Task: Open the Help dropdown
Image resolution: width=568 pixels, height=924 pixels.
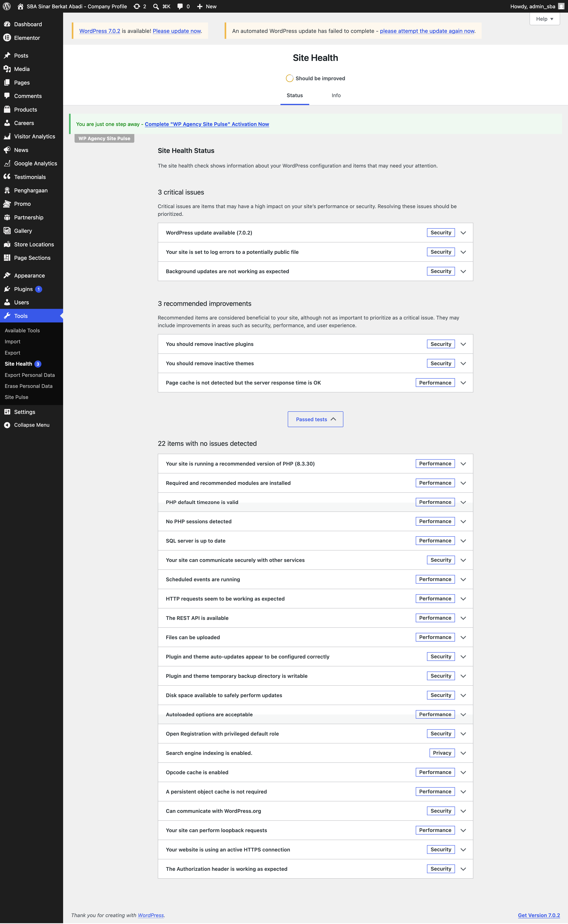Action: point(544,19)
